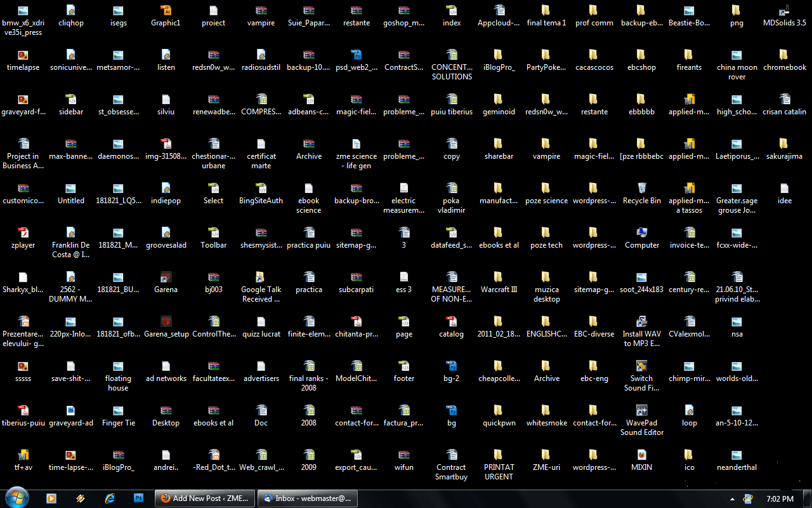Switch to the Add New Post browser window
Viewport: 812px width, 508px height.
tap(204, 498)
